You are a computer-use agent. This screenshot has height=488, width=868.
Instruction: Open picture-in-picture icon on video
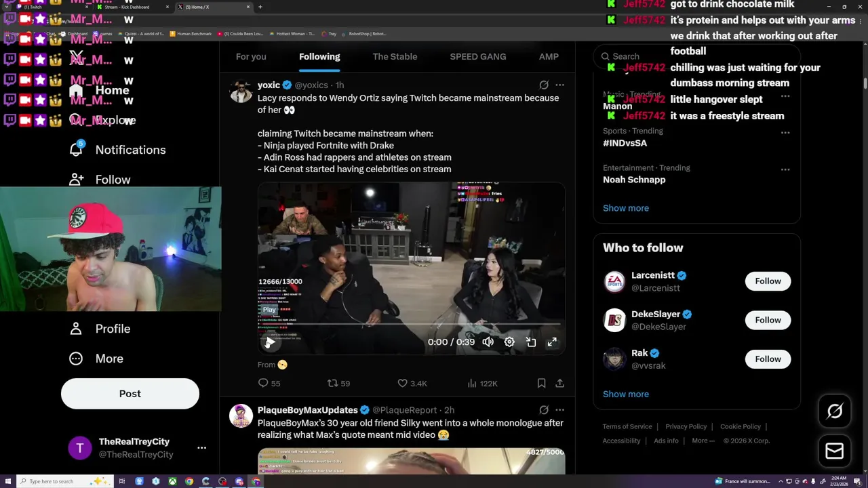[531, 342]
